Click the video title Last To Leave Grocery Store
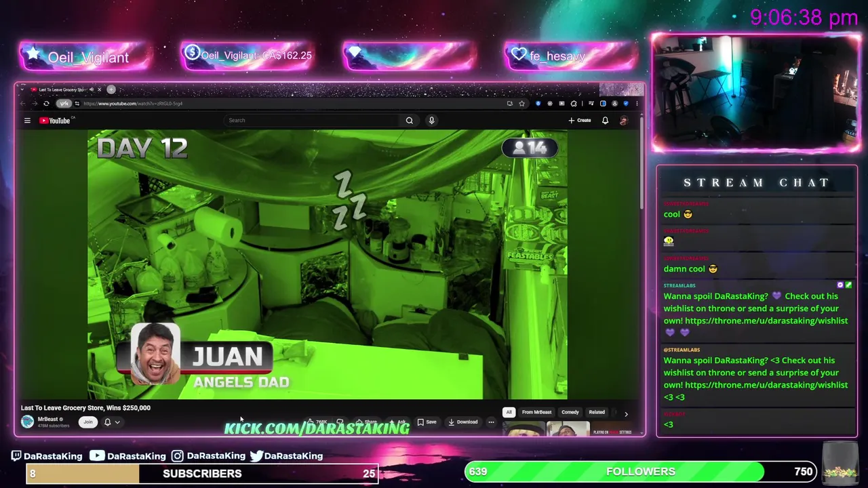 coord(85,408)
